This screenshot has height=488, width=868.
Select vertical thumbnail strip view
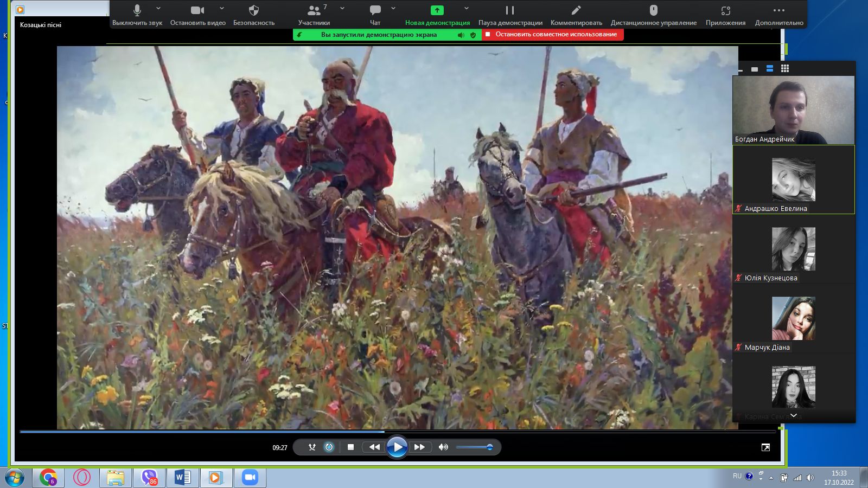[x=770, y=69]
